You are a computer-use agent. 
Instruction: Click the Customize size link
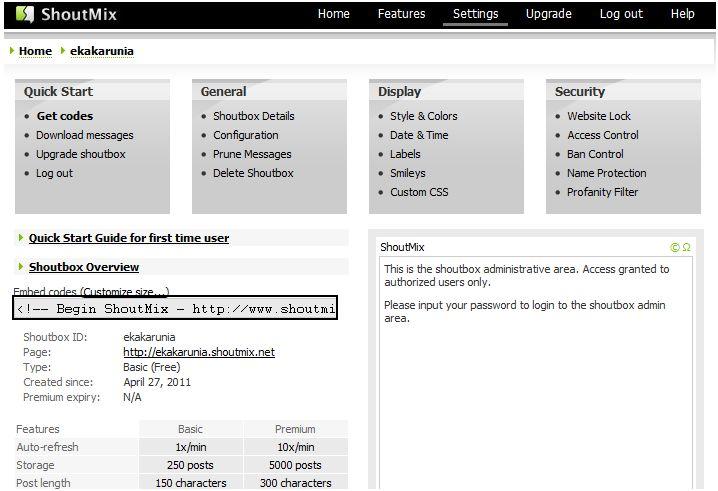(x=125, y=292)
